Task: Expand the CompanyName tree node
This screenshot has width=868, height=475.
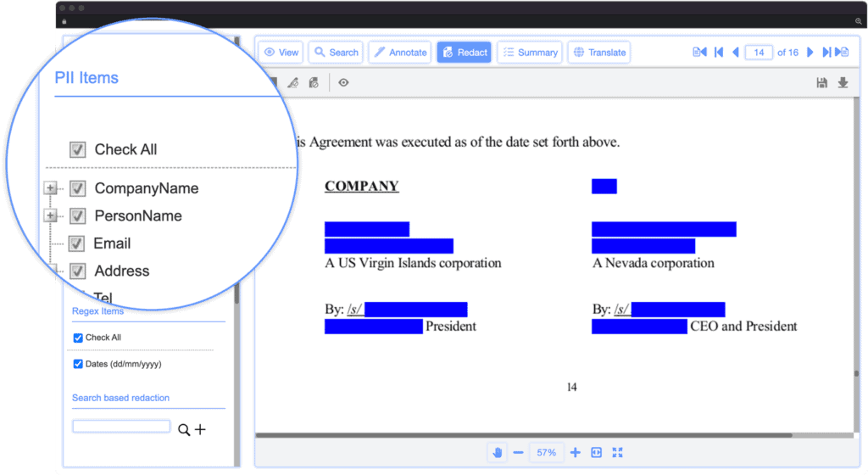Action: point(50,188)
